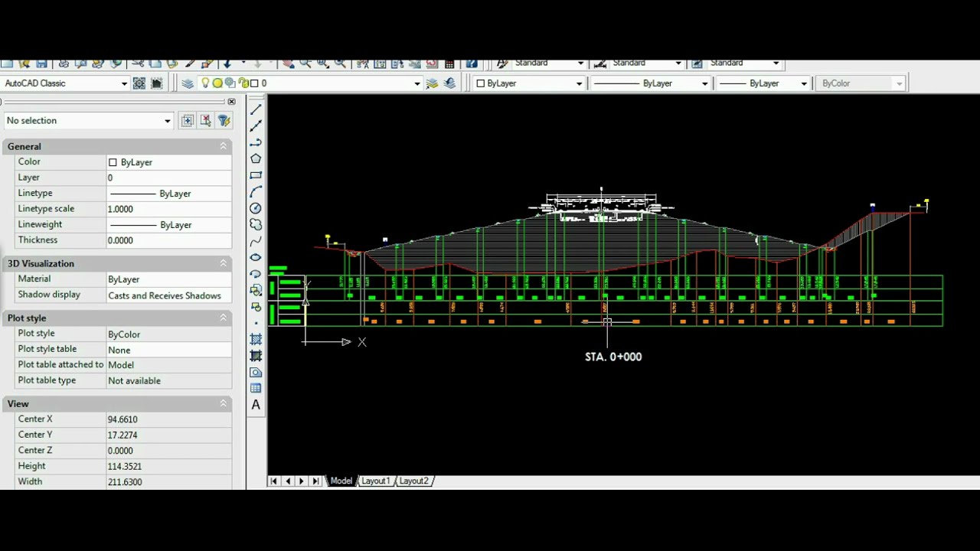Toggle layer 0 lock padlock

coord(243,83)
